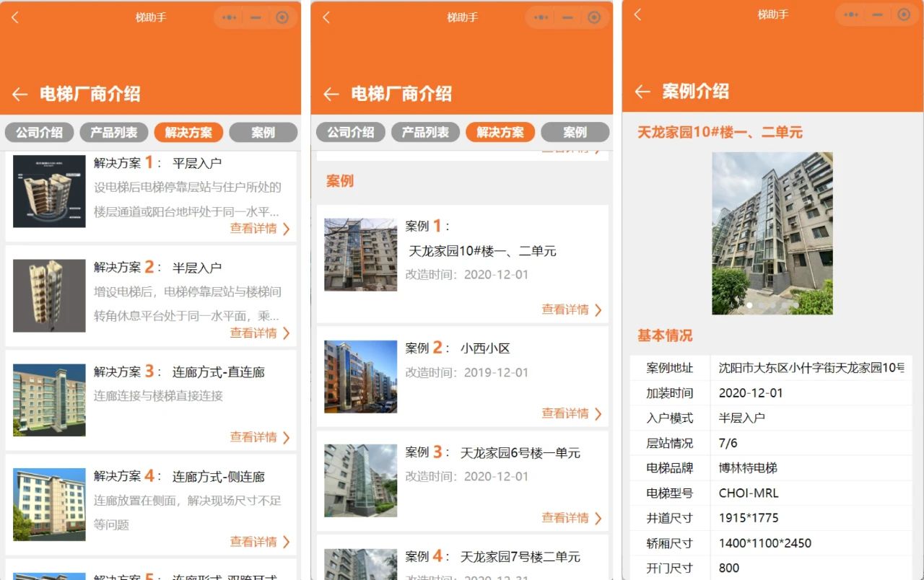Image resolution: width=924 pixels, height=580 pixels.
Task: Minimize mini program in middle screen capsule
Action: click(x=567, y=17)
